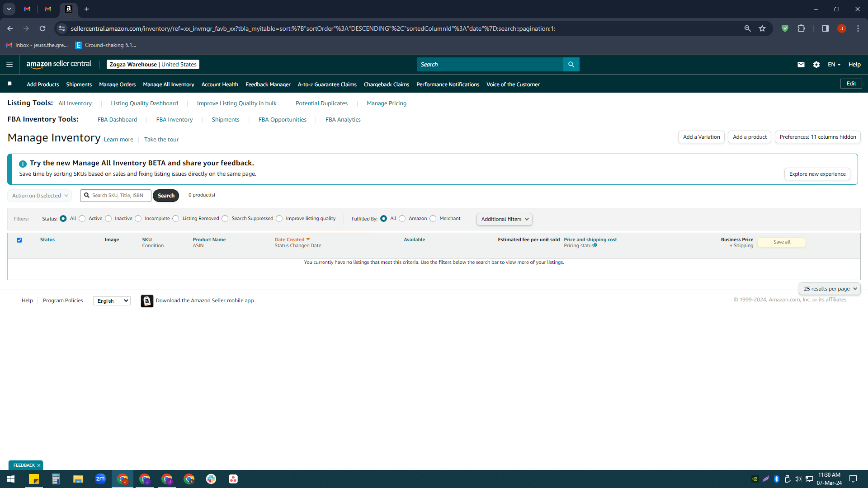Click the Add a product button
The image size is (868, 488).
tap(750, 137)
